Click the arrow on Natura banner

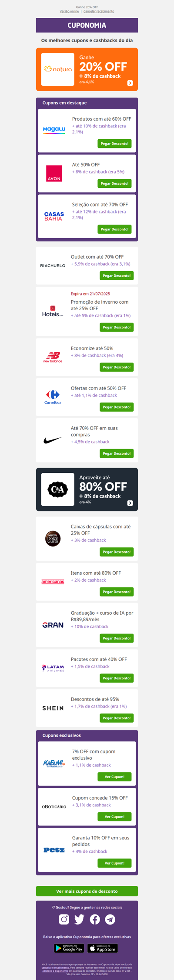130,83
